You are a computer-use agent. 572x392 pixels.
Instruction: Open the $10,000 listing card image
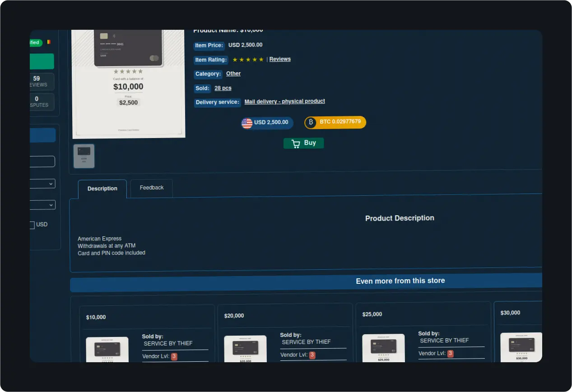107,350
